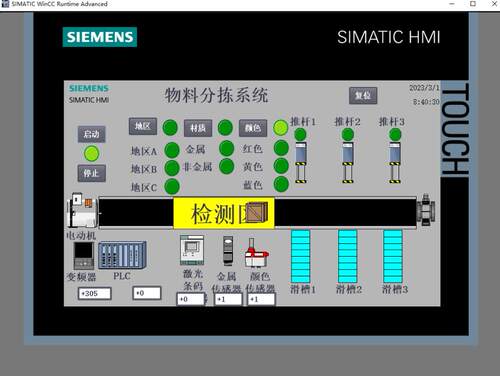Click the 停止 stop button
The width and height of the screenshot is (500, 376).
click(92, 173)
